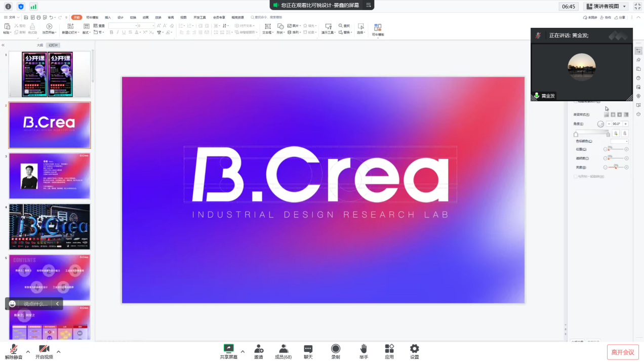This screenshot has height=362, width=644.
Task: Click the undo arrow icon
Action: [x=52, y=17]
